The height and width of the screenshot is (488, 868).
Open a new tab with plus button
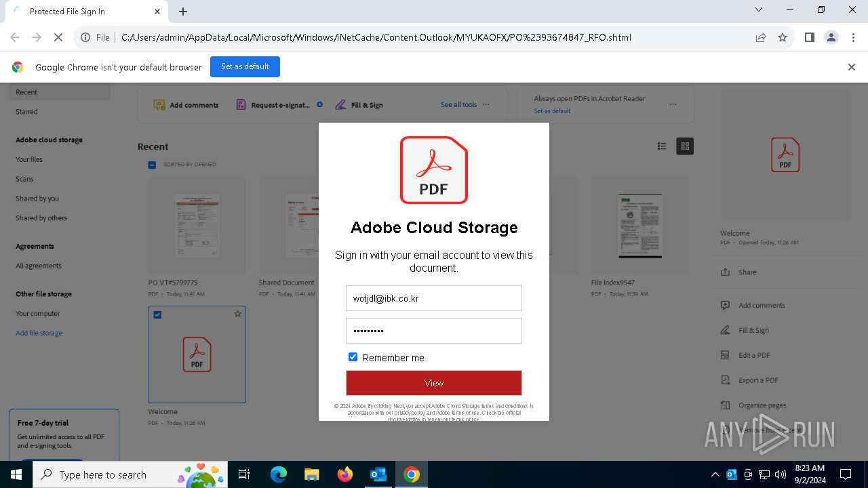(183, 12)
